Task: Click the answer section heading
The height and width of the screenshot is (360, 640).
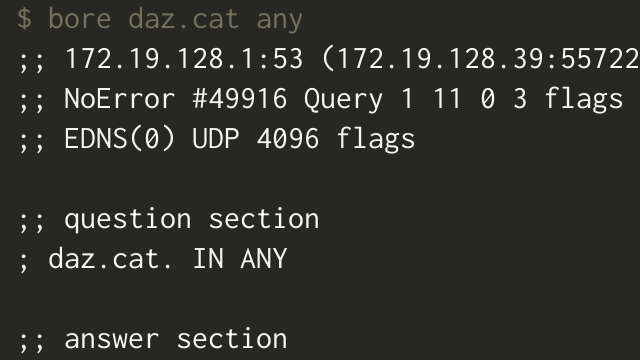Action: coord(176,339)
